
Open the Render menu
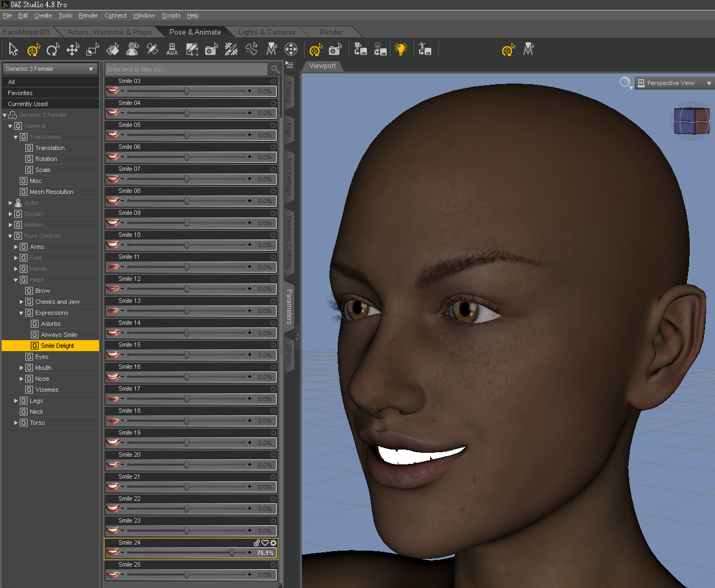tap(88, 15)
